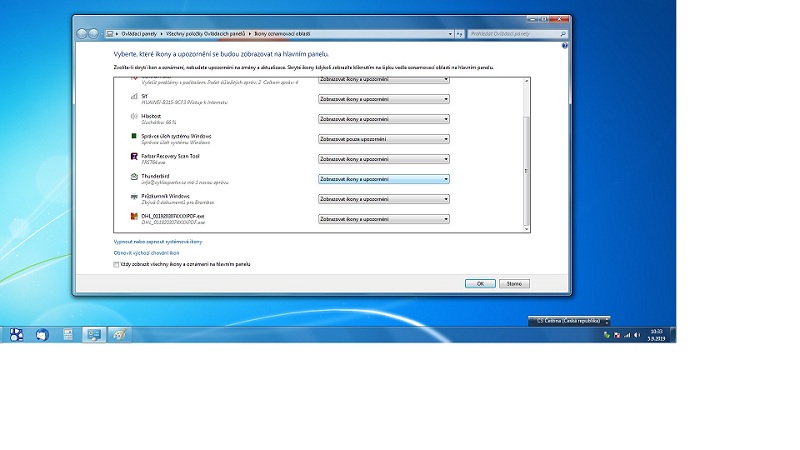Open the Čeština language bar menu
Screen dimensions: 800x450
569,321
